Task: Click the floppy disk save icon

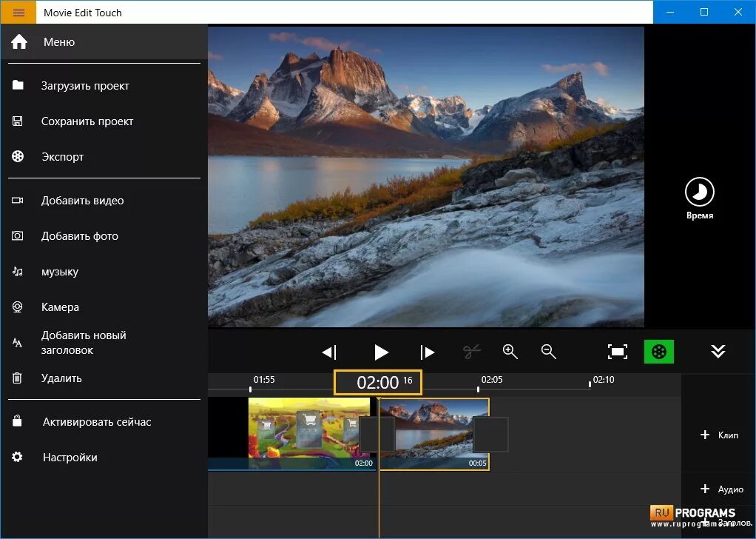Action: pyautogui.click(x=17, y=121)
